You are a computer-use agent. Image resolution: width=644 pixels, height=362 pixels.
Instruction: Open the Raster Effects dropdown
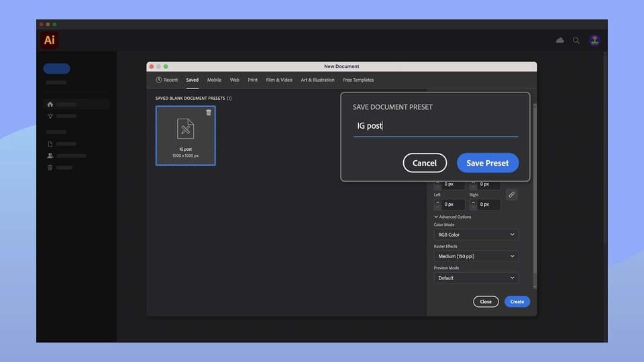point(476,256)
